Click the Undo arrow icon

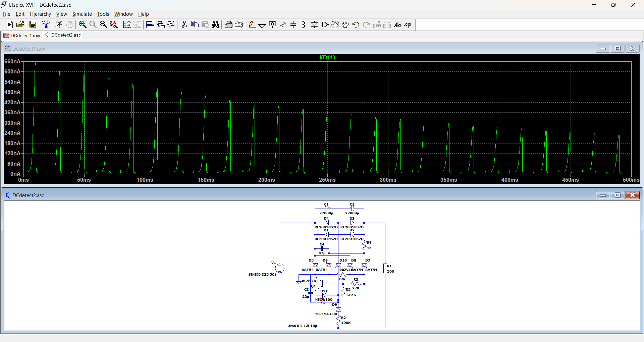click(x=356, y=24)
